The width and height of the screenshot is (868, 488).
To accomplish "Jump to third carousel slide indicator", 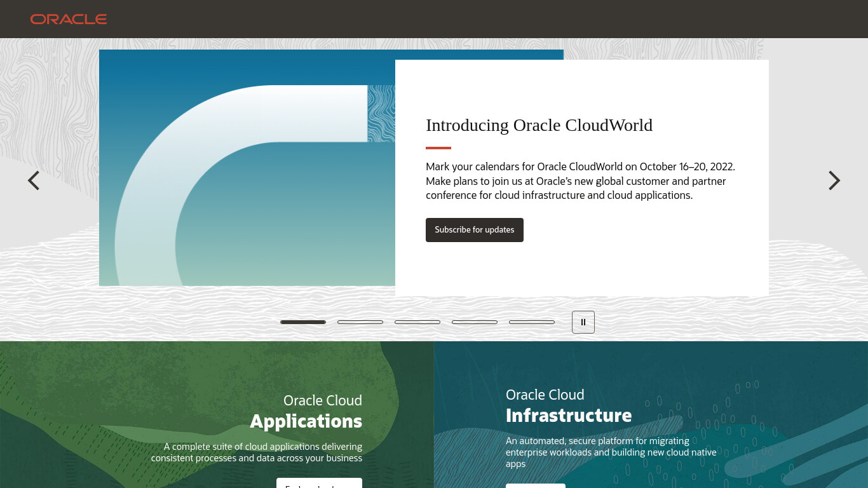I will point(417,322).
